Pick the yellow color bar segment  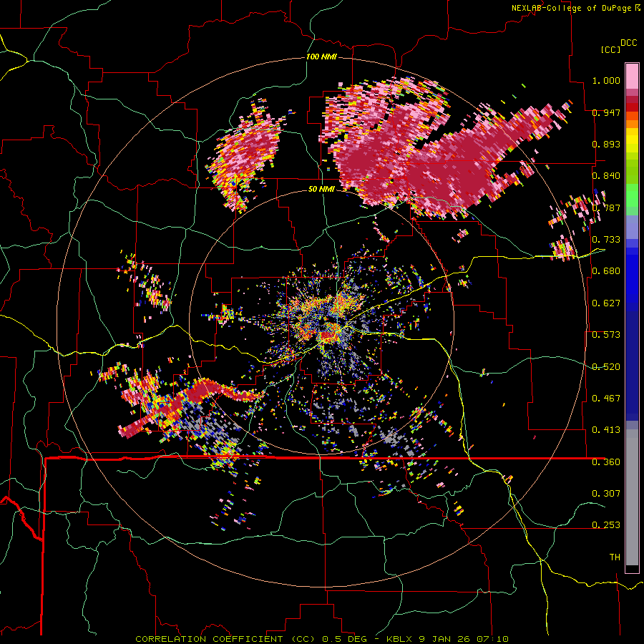click(x=632, y=140)
